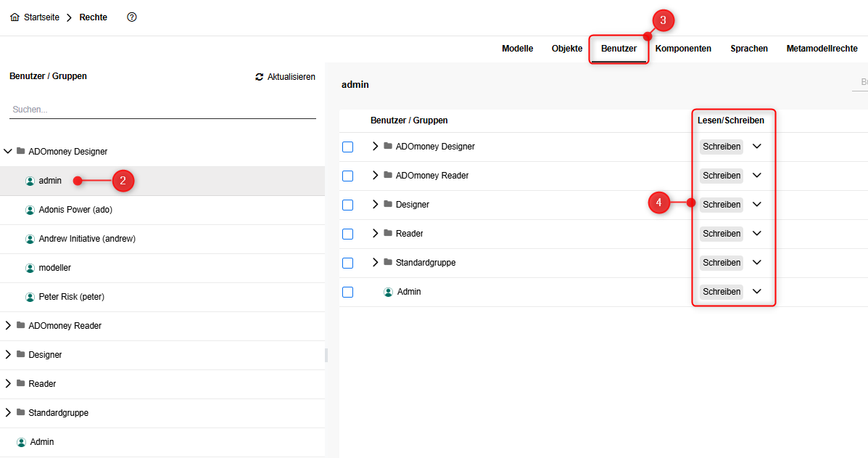Click the user icon beside modeller
Screen dimensions: 868x458
[30, 268]
